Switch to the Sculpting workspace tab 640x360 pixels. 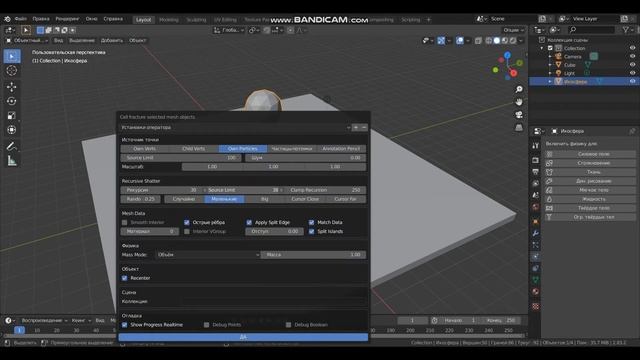pos(196,20)
